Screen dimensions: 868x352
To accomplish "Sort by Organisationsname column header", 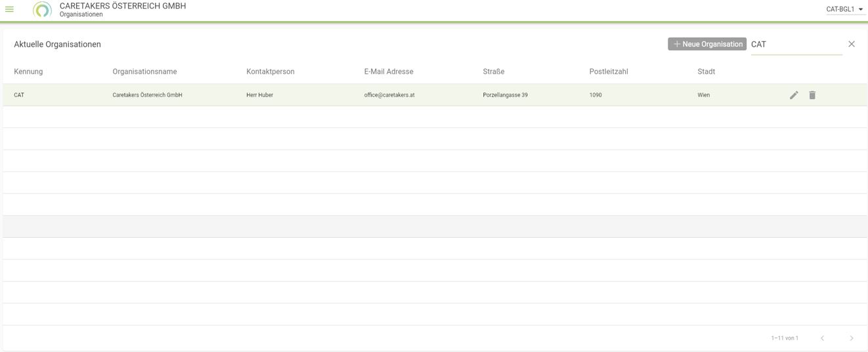I will coord(144,72).
